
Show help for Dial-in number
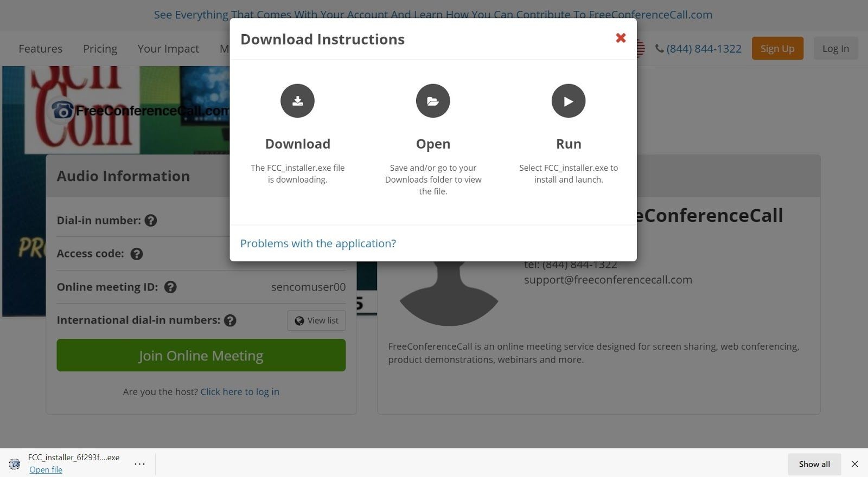(x=151, y=221)
